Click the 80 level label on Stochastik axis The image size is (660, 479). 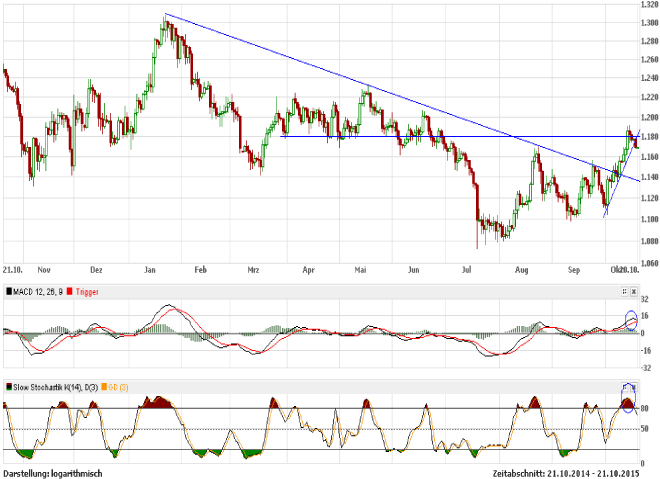647,408
